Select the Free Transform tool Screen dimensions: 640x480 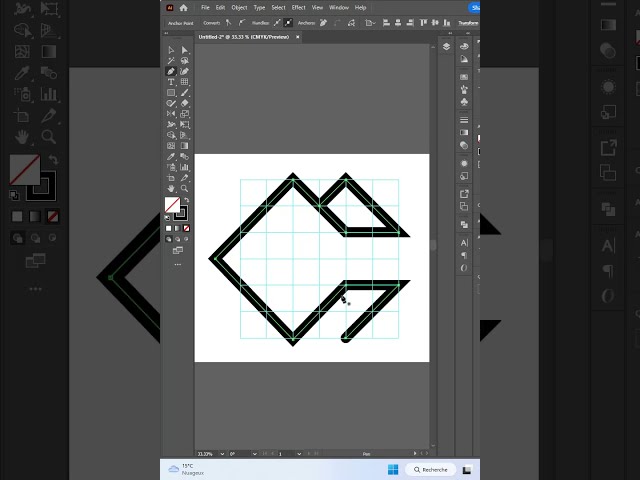(x=184, y=124)
